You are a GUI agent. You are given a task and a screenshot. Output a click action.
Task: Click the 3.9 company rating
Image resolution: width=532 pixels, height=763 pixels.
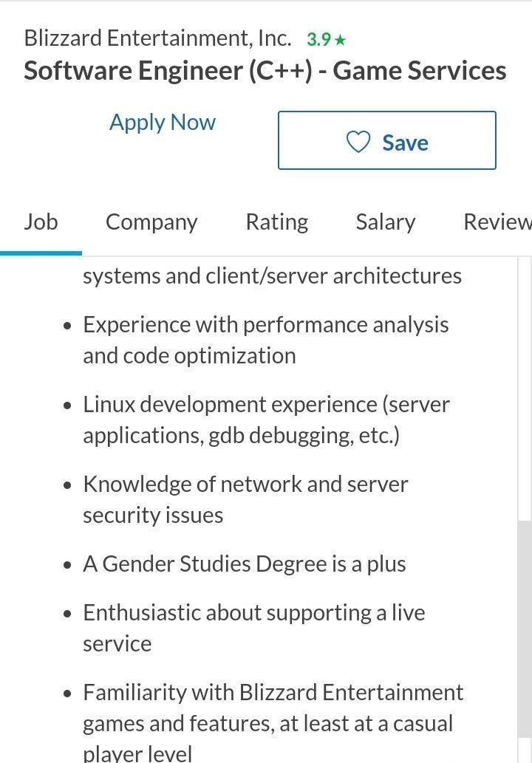[x=318, y=39]
